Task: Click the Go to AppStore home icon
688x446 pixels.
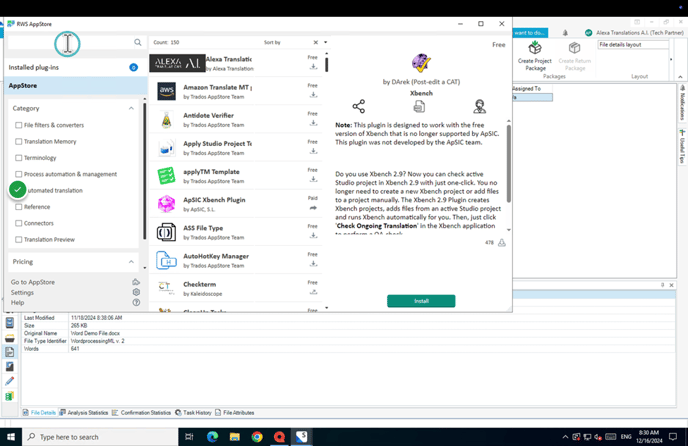Action: (136, 282)
